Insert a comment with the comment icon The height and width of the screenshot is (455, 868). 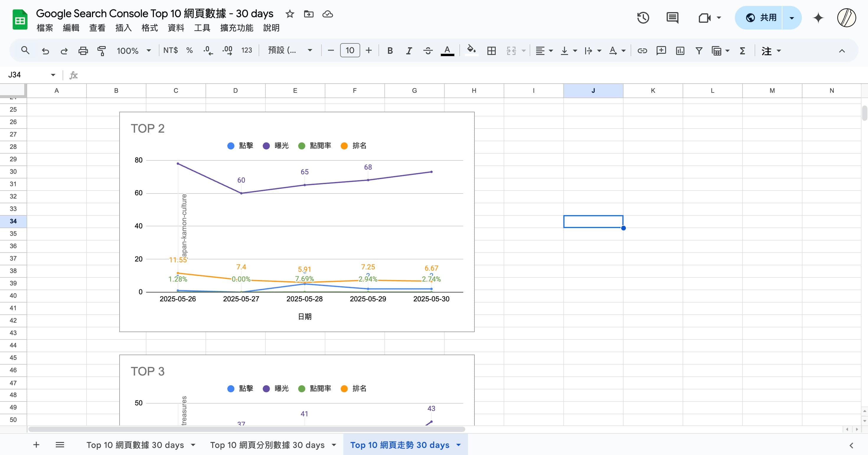pyautogui.click(x=661, y=51)
